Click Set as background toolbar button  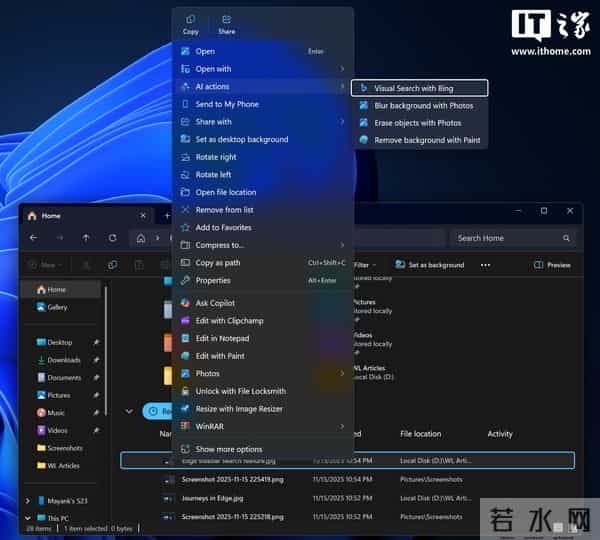pyautogui.click(x=429, y=265)
